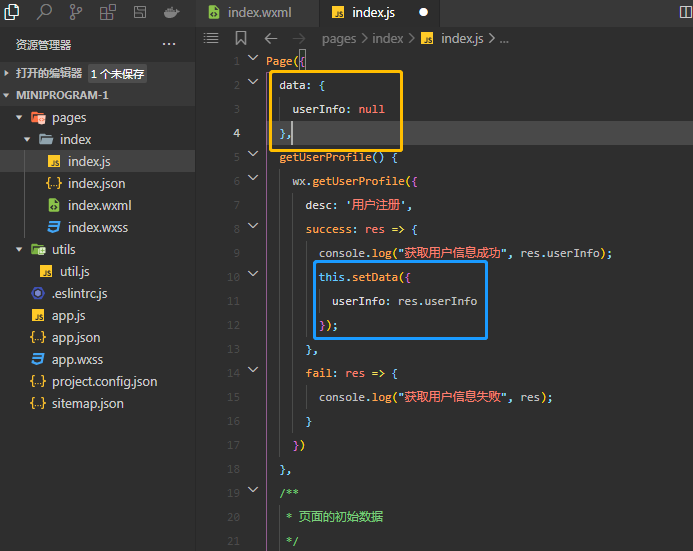The image size is (693, 551).
Task: Open the Search magnifier icon
Action: [x=44, y=12]
